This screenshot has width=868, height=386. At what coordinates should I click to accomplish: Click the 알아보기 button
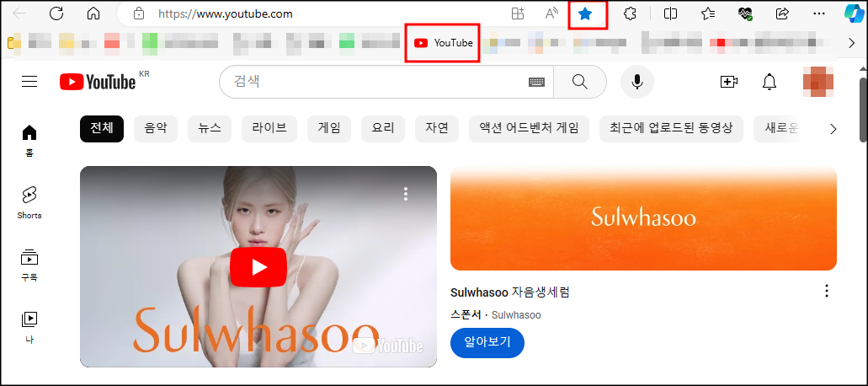(x=487, y=343)
